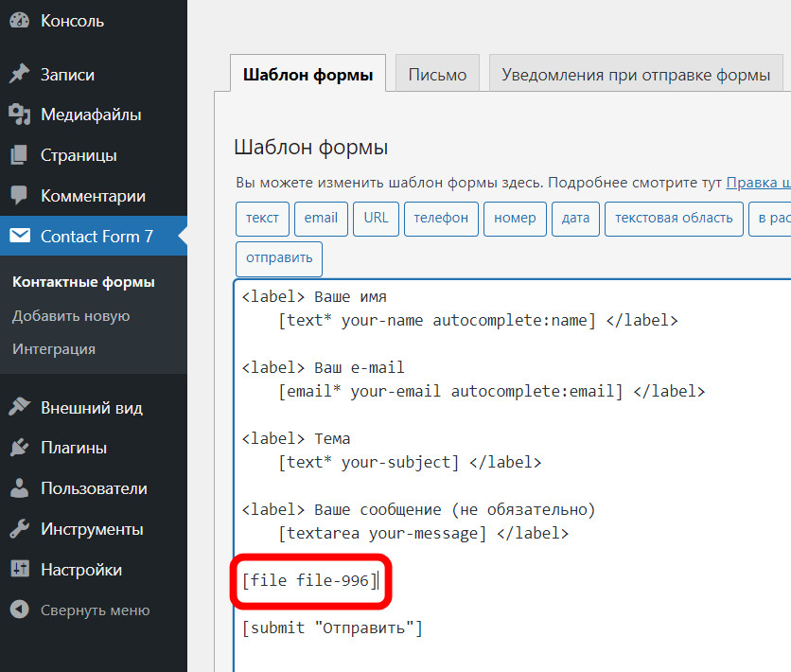Click the Настройки sliders icon
The image size is (791, 672).
tap(20, 569)
